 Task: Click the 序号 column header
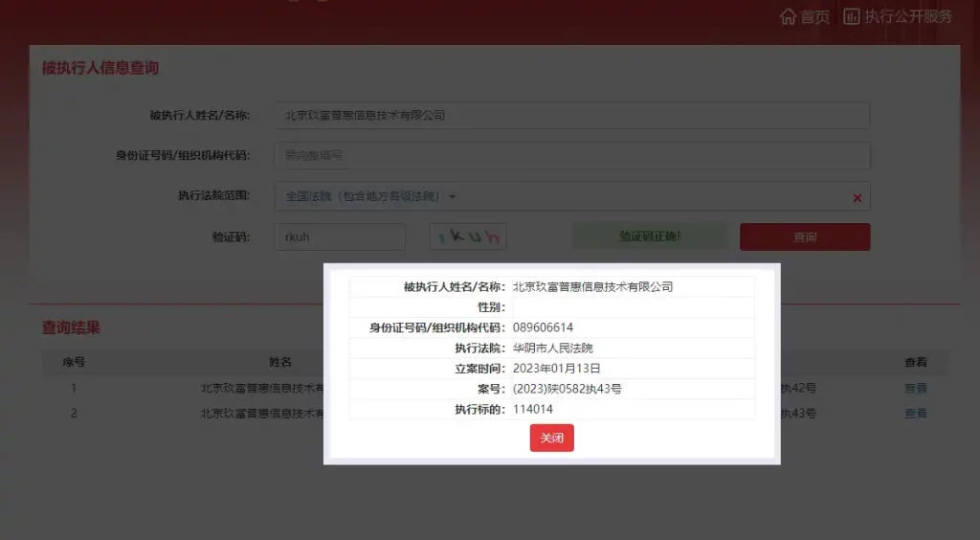pyautogui.click(x=74, y=362)
